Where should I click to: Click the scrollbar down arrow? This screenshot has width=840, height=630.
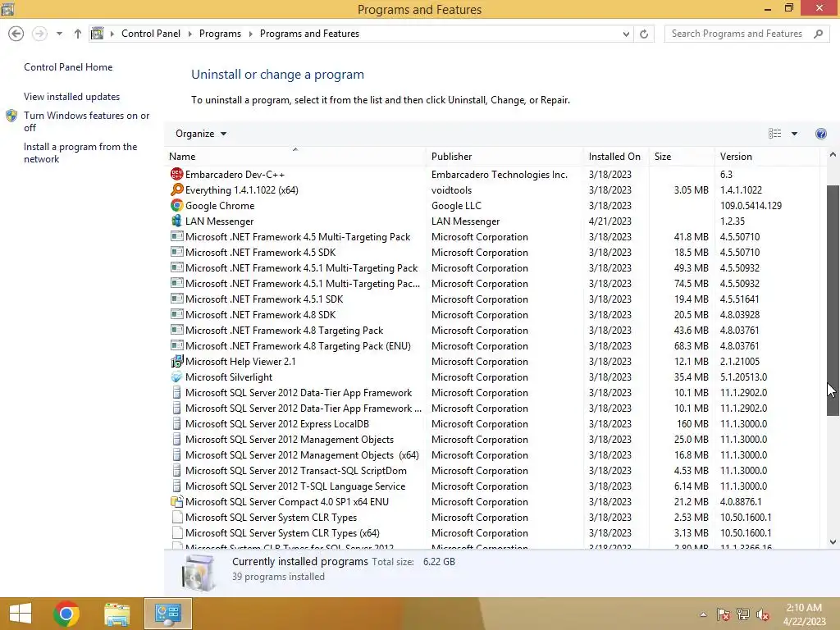833,541
